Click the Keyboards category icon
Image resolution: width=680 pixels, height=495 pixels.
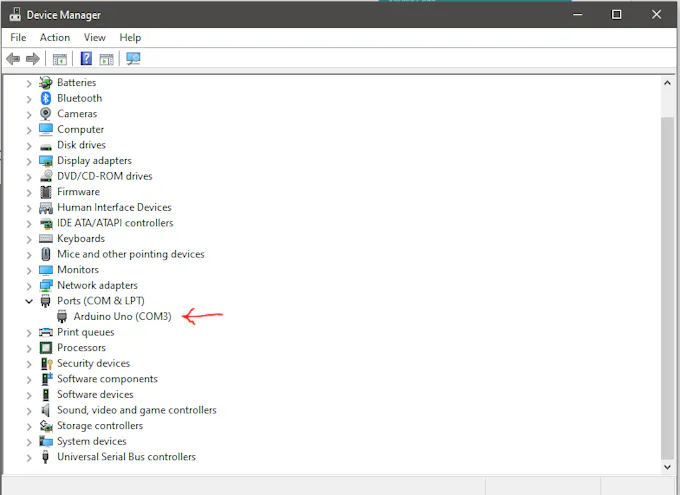point(46,239)
